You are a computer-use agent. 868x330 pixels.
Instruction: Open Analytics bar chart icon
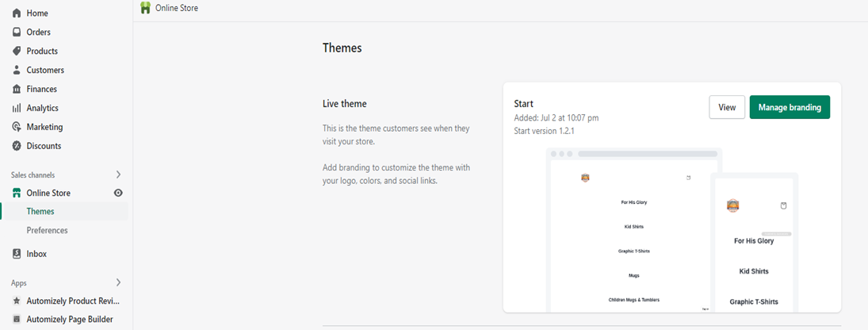click(17, 108)
